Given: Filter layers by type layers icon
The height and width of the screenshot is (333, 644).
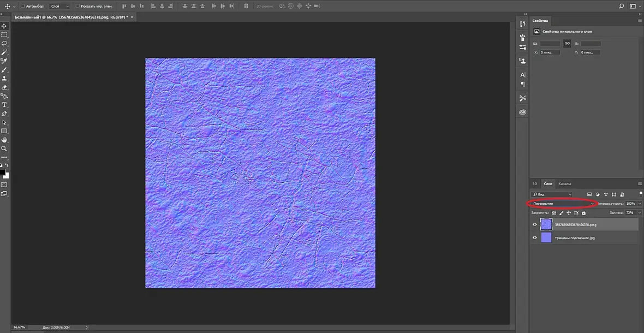Looking at the screenshot, I should coord(606,194).
